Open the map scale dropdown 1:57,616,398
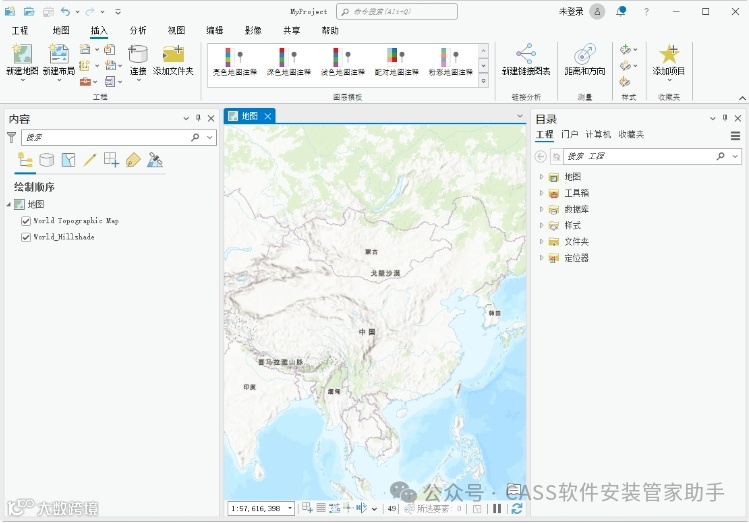Viewport: 749px width, 523px height. click(290, 508)
